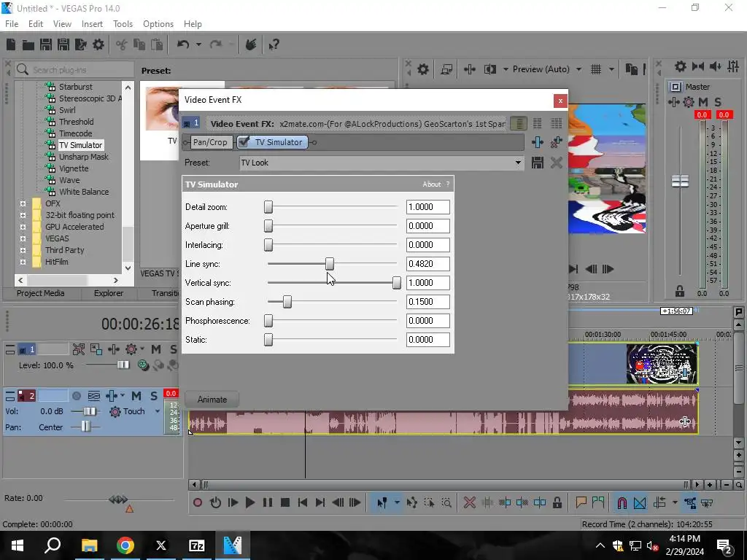The width and height of the screenshot is (747, 560).
Task: Toggle split screen view icon in preview
Action: pyautogui.click(x=490, y=69)
